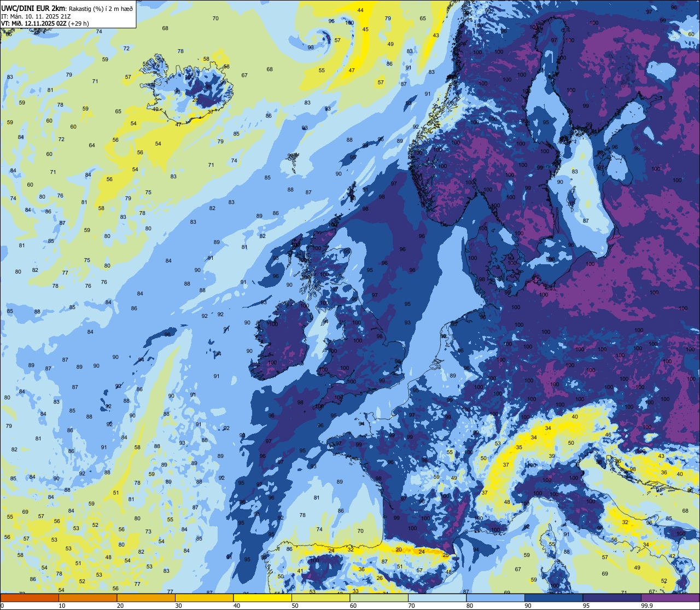
Task: Click the 30–40 golden legend swatch
Action: (204, 597)
